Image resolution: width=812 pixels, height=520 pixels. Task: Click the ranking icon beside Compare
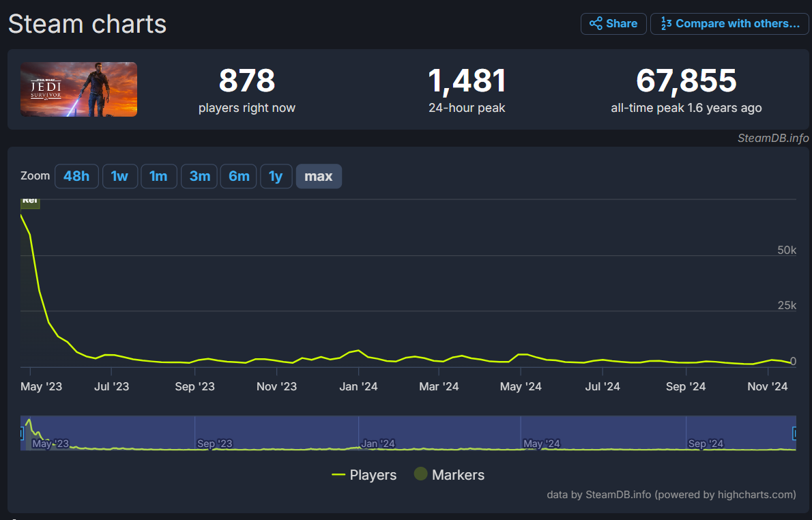click(666, 24)
